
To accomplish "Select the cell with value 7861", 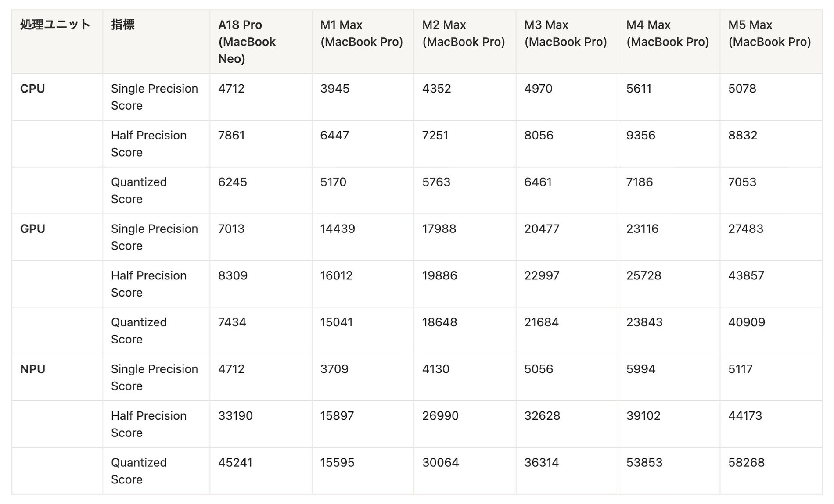I will pos(231,135).
